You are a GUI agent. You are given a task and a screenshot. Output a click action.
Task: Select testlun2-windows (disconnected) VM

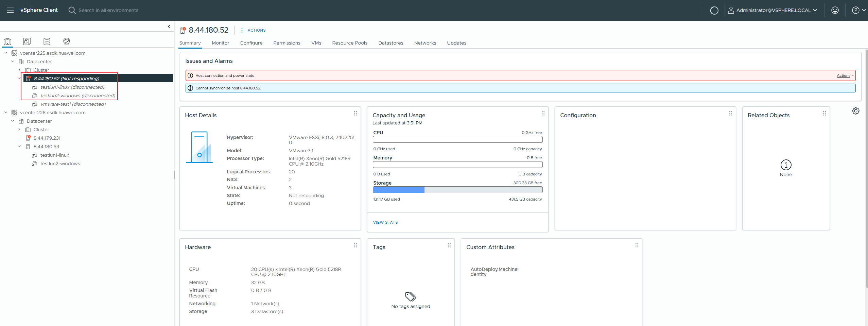78,96
